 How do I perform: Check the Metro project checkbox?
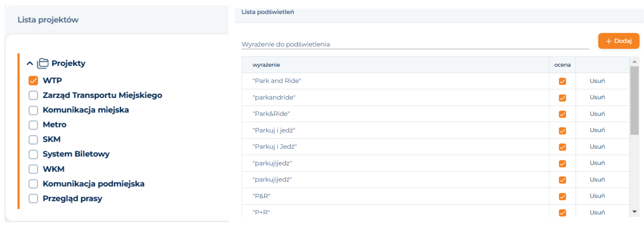pyautogui.click(x=33, y=125)
